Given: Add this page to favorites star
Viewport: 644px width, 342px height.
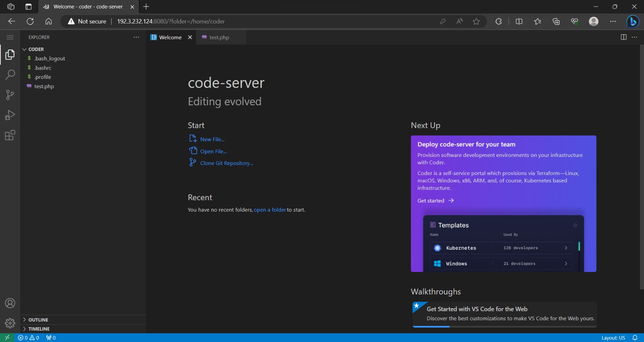Looking at the screenshot, I should (x=477, y=21).
